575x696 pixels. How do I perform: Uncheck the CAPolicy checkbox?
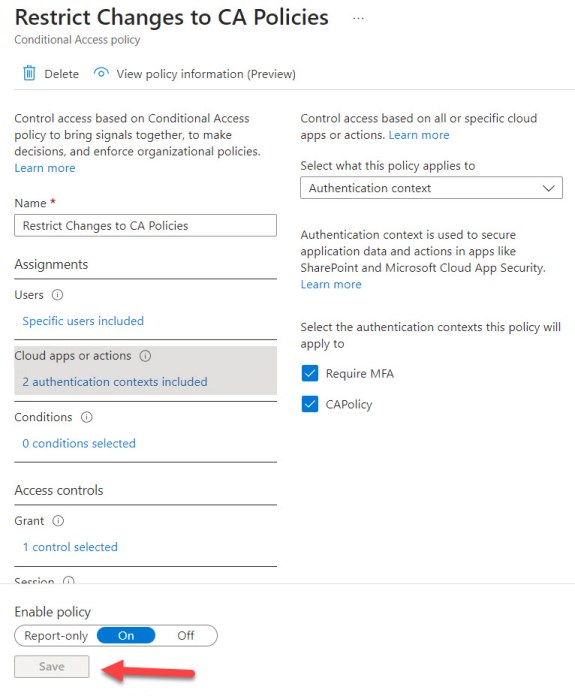pos(309,404)
